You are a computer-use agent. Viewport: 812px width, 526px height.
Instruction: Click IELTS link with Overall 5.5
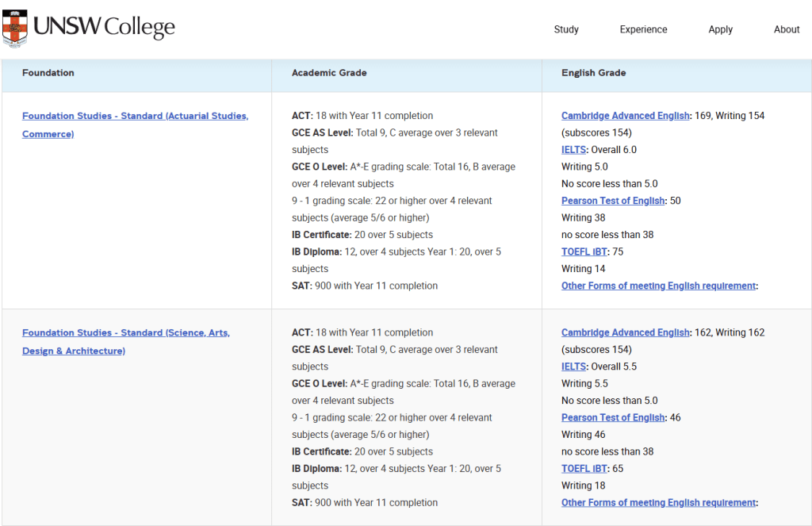573,367
